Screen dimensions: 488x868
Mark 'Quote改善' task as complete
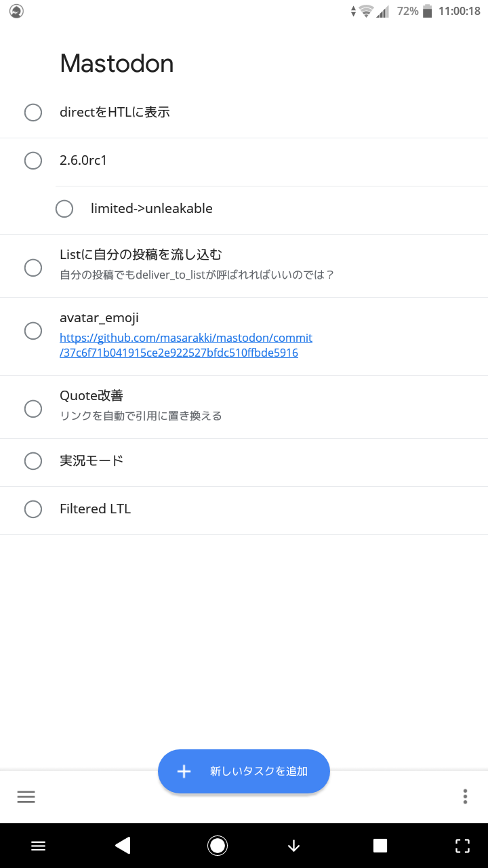(x=33, y=408)
